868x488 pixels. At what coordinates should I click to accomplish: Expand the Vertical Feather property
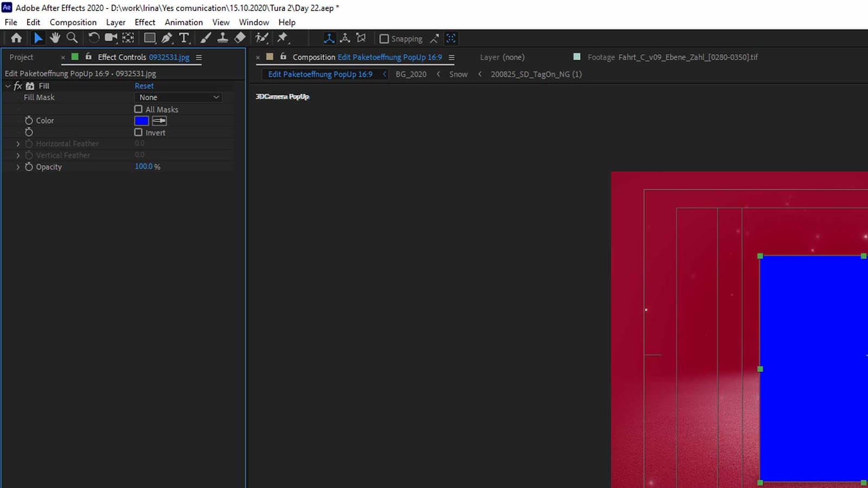click(x=18, y=155)
